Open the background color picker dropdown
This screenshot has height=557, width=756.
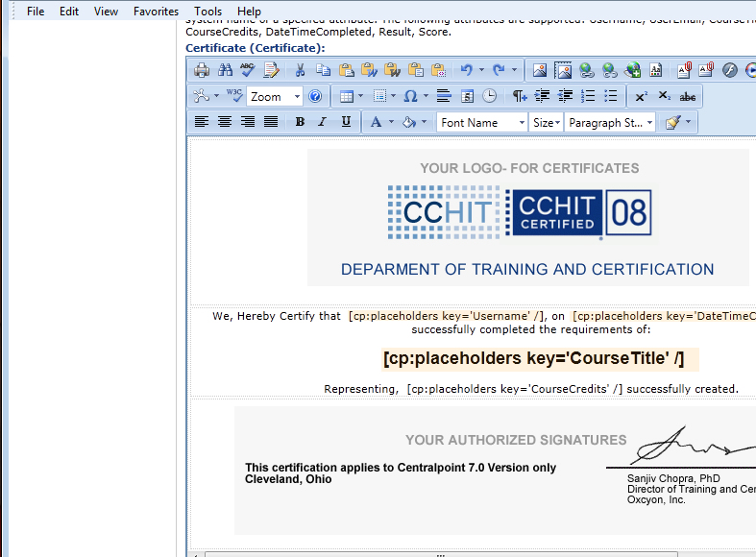[x=423, y=122]
